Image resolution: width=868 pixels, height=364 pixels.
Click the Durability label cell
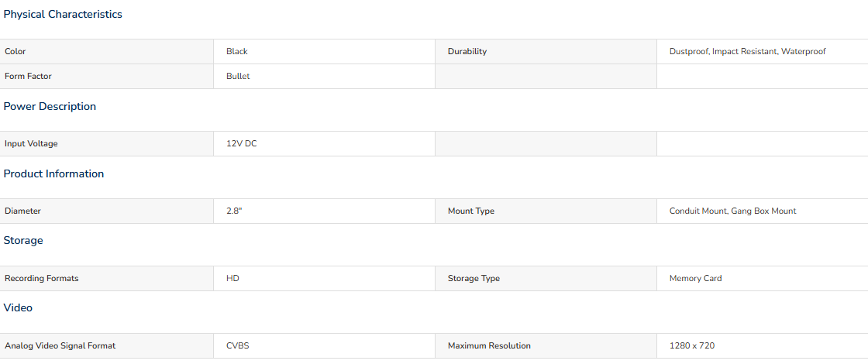click(x=546, y=51)
